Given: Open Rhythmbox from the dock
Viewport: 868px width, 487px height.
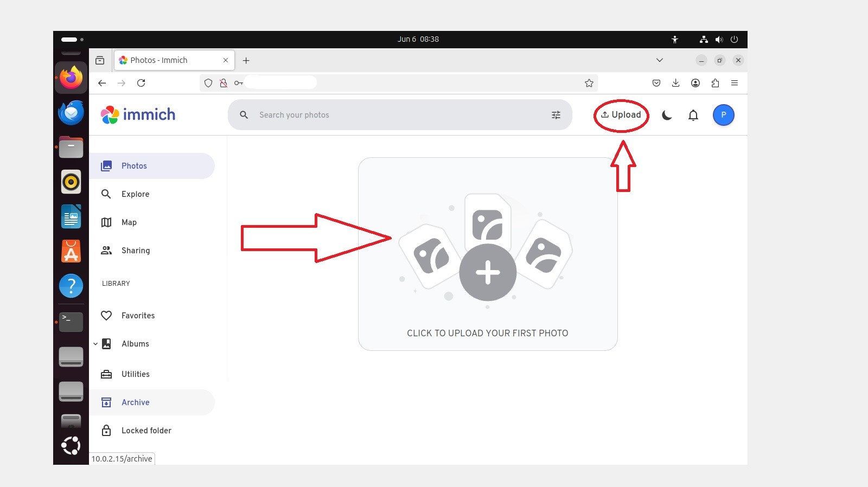Looking at the screenshot, I should (x=71, y=182).
